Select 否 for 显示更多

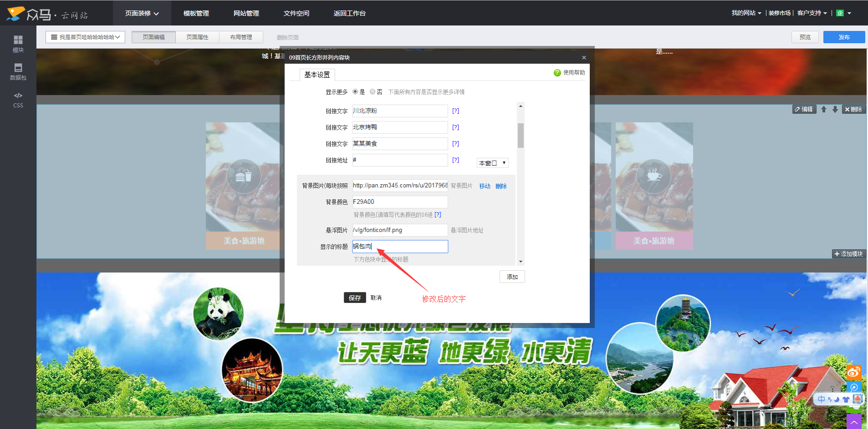373,91
